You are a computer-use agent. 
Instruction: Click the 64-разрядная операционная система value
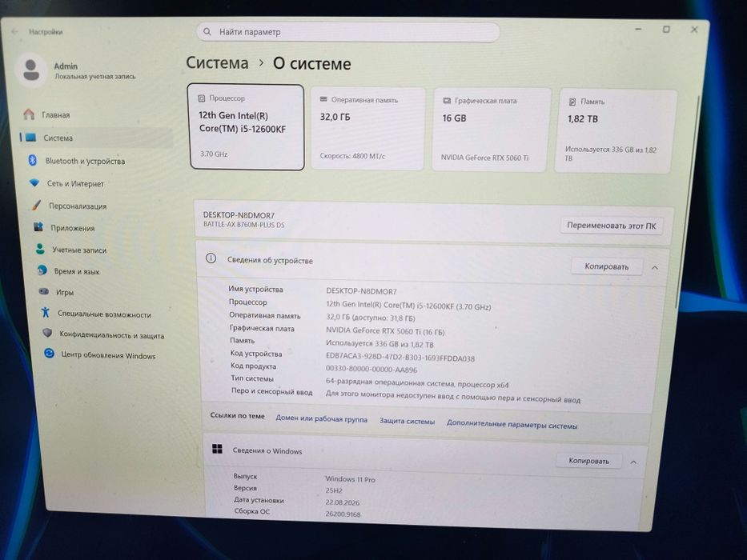417,383
